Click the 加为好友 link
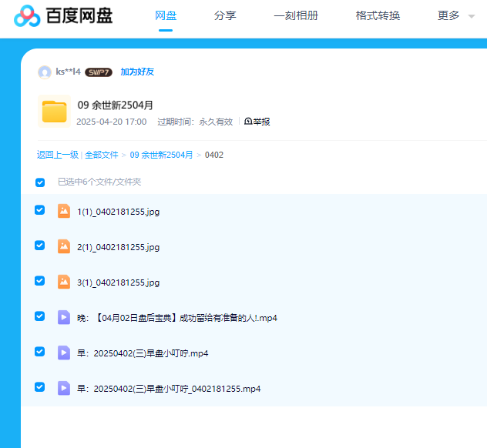Viewport: 487px width, 448px height. click(137, 72)
